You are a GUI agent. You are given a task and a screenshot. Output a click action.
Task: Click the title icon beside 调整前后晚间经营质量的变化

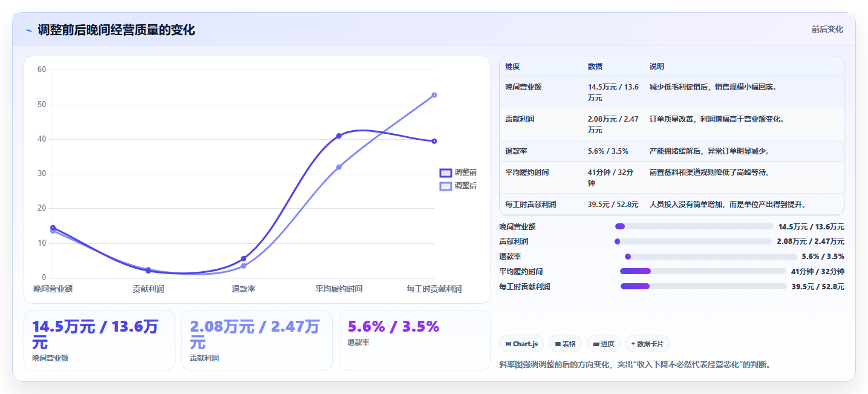pyautogui.click(x=29, y=30)
